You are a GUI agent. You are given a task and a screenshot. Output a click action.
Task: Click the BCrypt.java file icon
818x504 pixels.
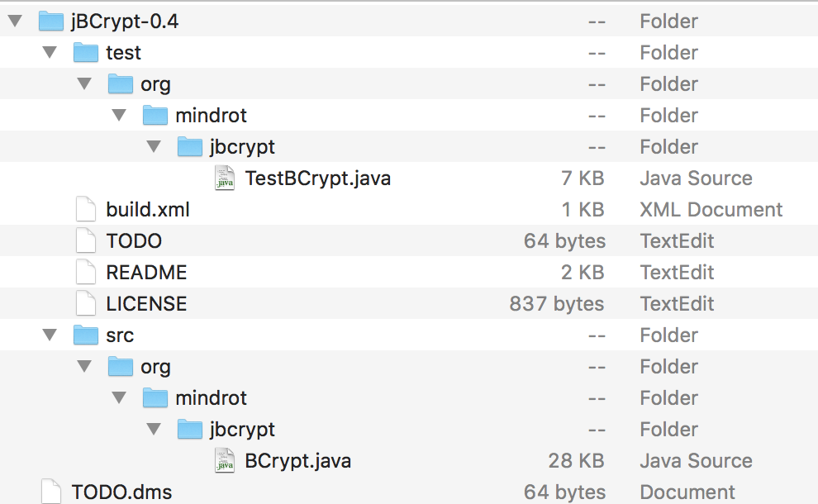pyautogui.click(x=224, y=461)
